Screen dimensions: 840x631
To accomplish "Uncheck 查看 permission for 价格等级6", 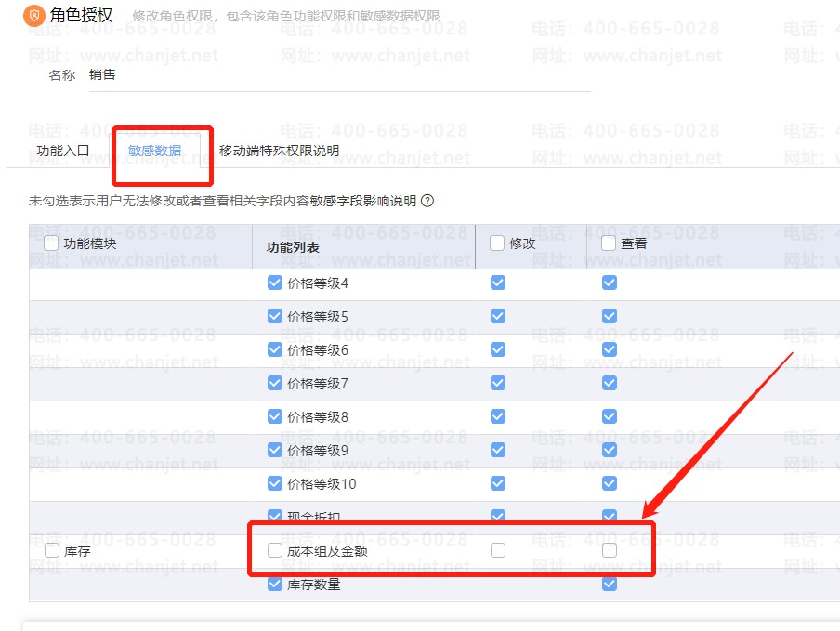I will 610,349.
